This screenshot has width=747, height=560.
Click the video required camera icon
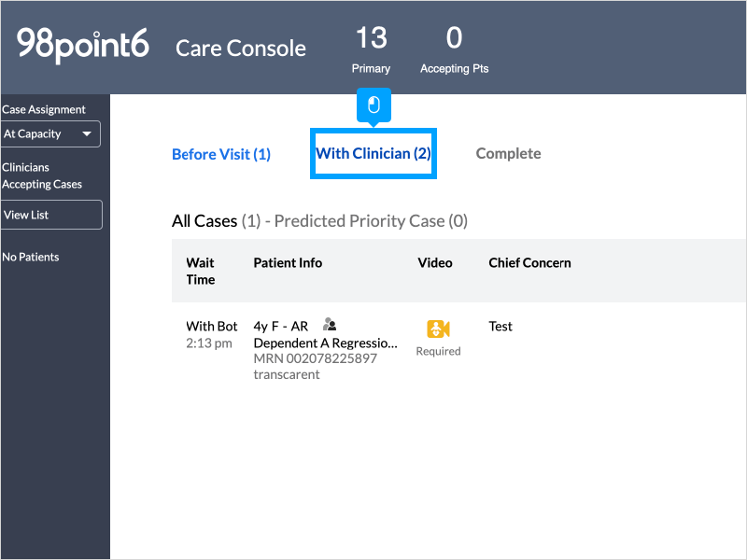click(438, 329)
